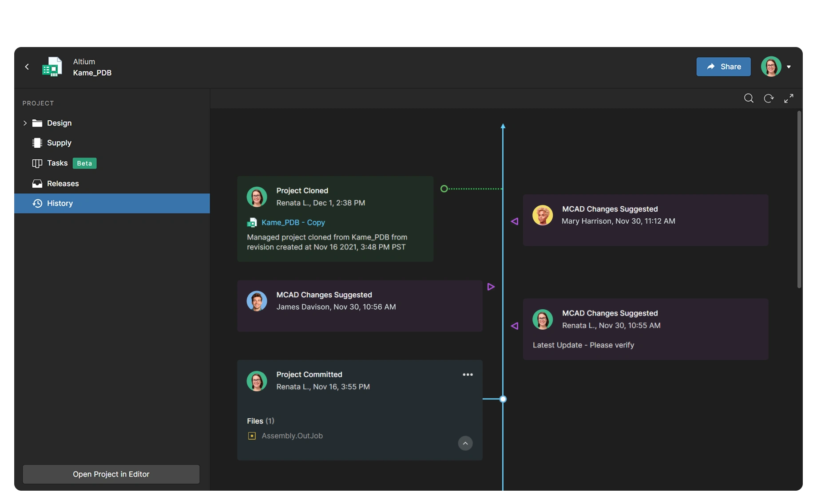Click the back arrow in header
The width and height of the screenshot is (817, 504).
[27, 67]
